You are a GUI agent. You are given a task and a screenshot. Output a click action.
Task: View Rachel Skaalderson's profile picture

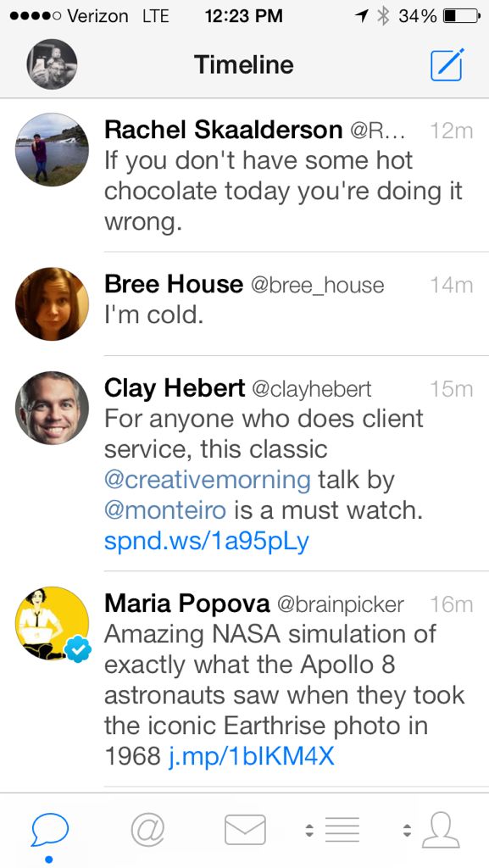pyautogui.click(x=52, y=149)
